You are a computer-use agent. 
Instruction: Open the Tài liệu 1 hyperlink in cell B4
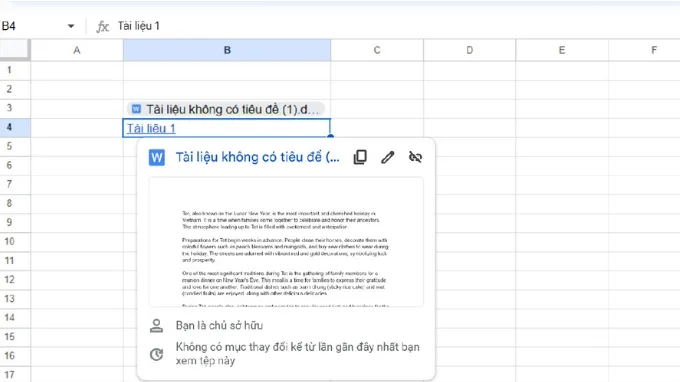151,129
